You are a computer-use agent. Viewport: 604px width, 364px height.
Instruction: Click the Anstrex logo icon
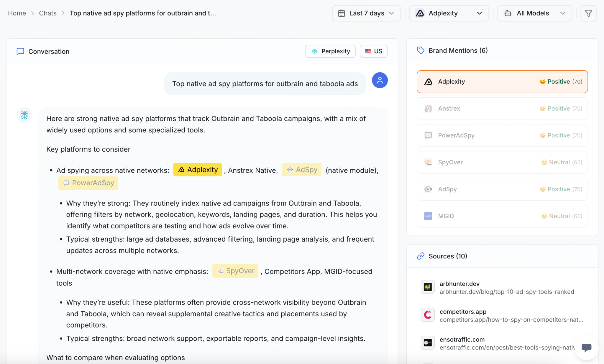click(428, 109)
